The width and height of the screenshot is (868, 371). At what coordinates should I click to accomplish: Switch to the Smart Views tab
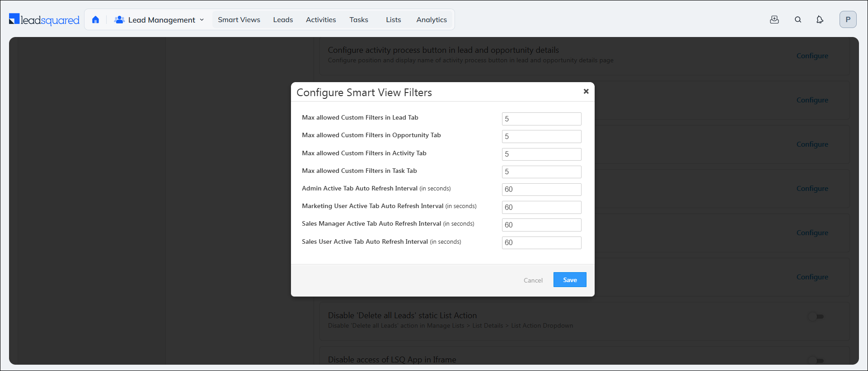(239, 20)
